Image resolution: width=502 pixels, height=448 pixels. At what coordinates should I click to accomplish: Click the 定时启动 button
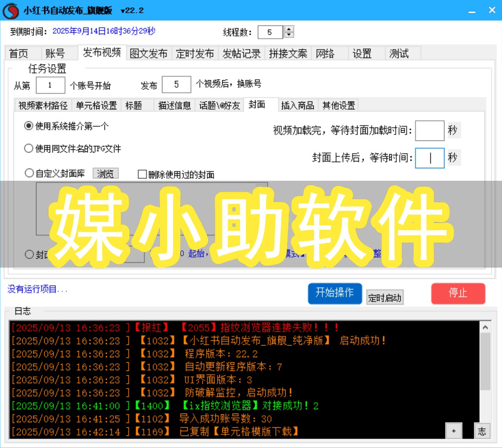click(x=384, y=298)
